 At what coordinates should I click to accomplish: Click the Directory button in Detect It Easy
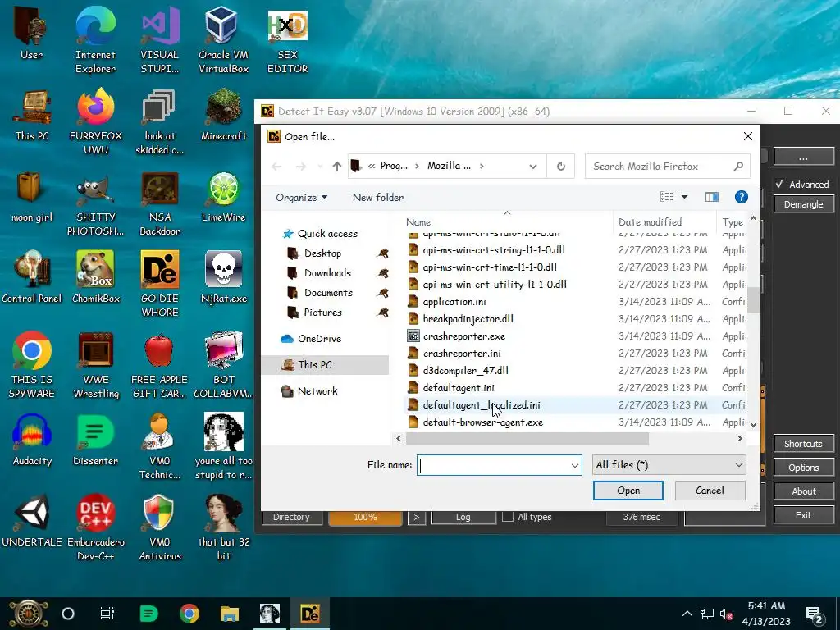tap(291, 518)
